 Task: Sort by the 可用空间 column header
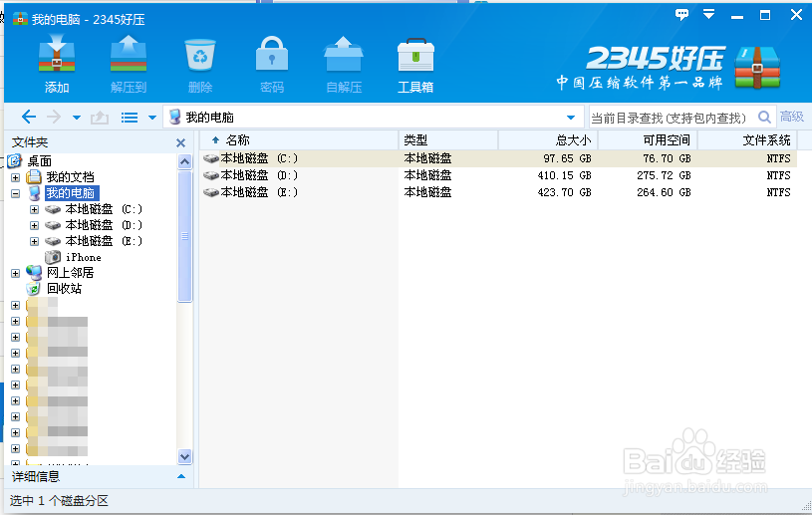tap(648, 140)
